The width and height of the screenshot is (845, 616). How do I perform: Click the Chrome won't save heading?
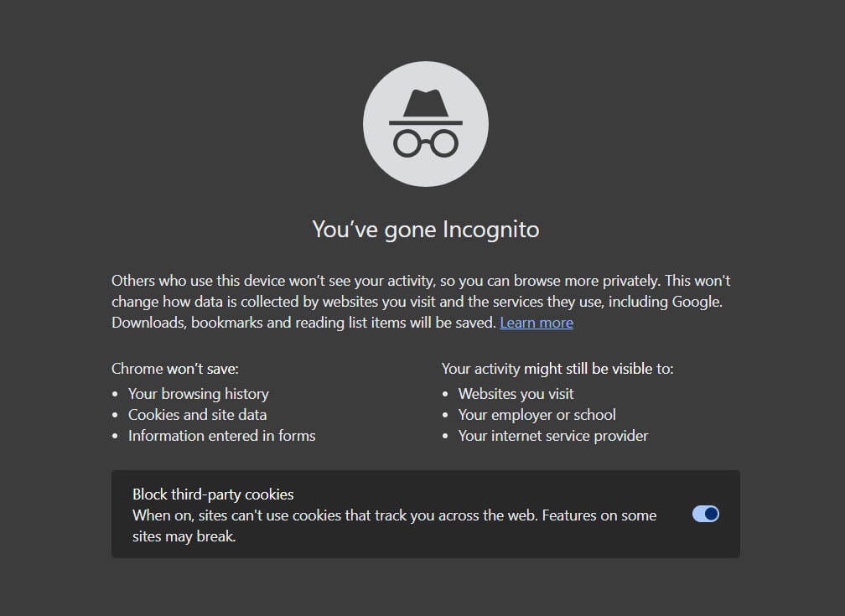pyautogui.click(x=174, y=369)
